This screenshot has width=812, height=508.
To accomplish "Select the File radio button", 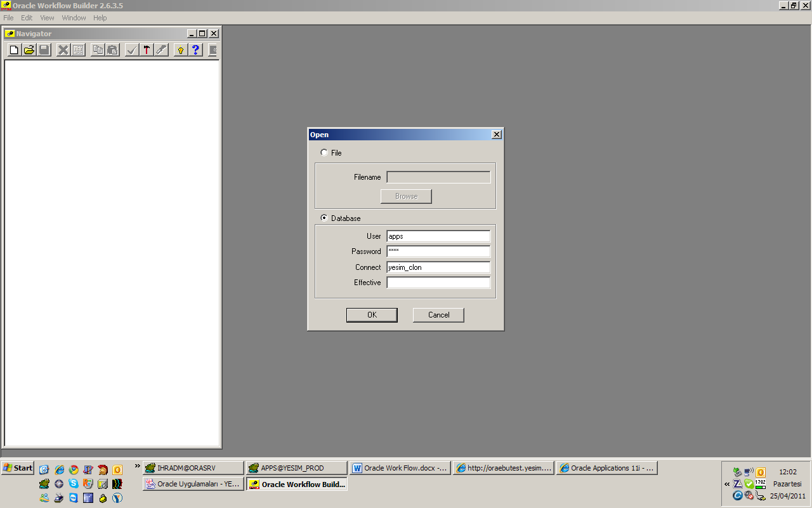I will click(324, 152).
